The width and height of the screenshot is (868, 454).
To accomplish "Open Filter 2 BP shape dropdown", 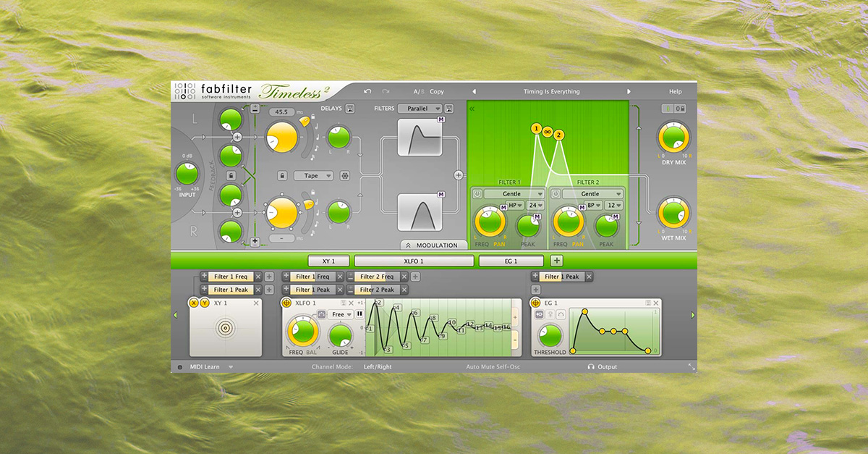I will point(595,206).
